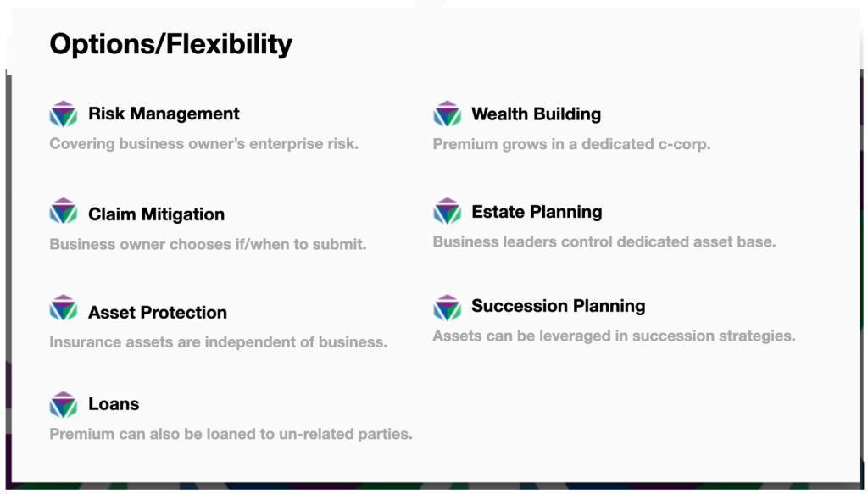This screenshot has height=494, width=868.
Task: Click the Options/Flexibility title
Action: point(171,44)
